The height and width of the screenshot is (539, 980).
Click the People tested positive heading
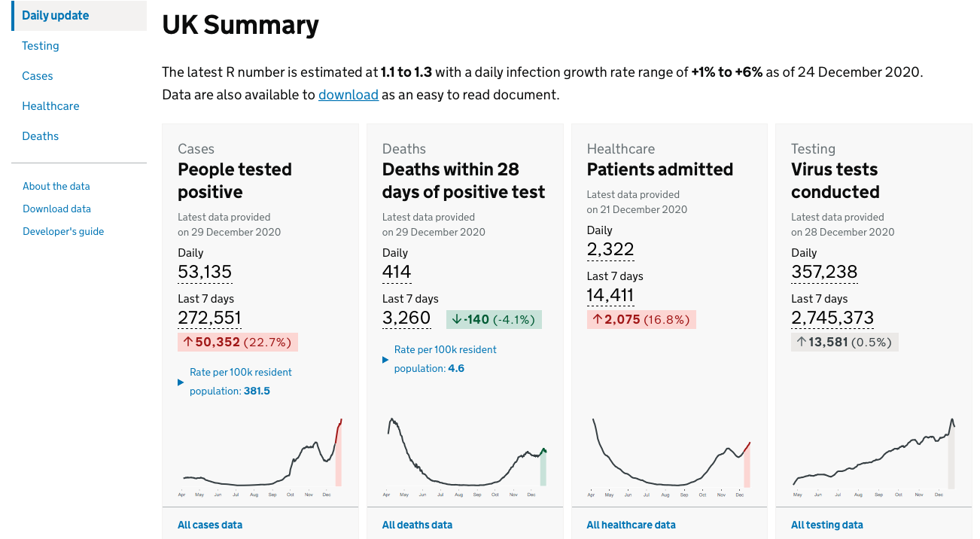coord(235,181)
